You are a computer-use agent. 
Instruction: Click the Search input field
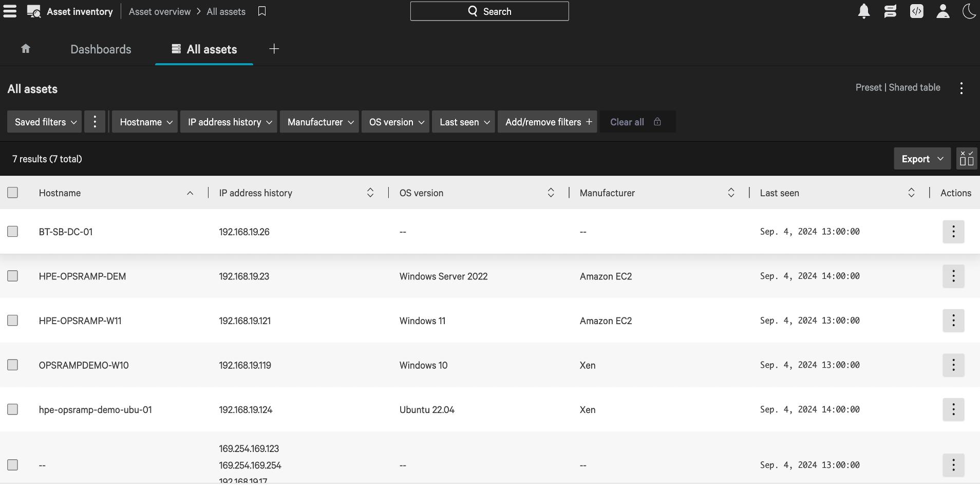(x=489, y=11)
